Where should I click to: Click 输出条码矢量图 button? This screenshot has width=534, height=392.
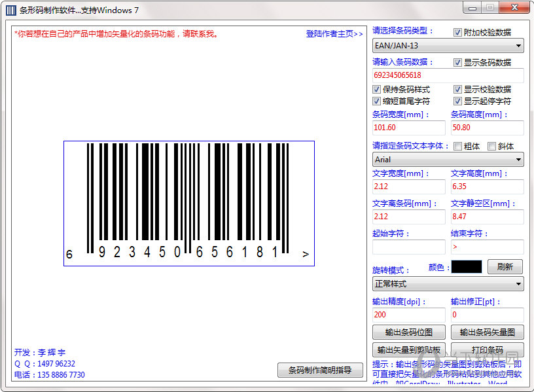coord(488,332)
